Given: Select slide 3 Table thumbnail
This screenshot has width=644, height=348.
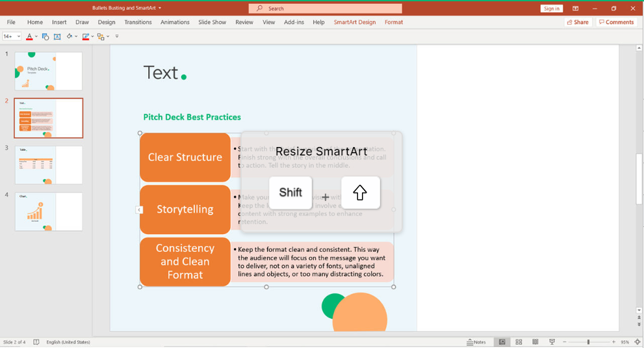Looking at the screenshot, I should pyautogui.click(x=49, y=165).
